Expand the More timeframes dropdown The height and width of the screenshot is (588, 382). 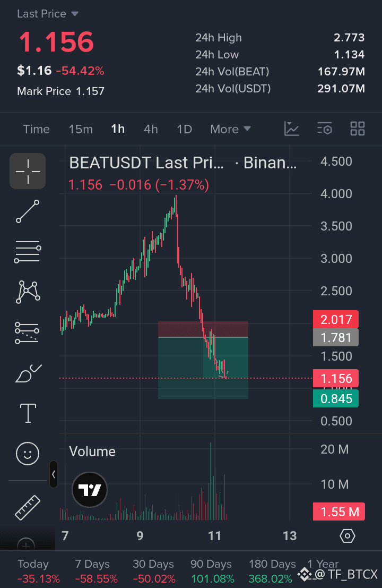230,129
